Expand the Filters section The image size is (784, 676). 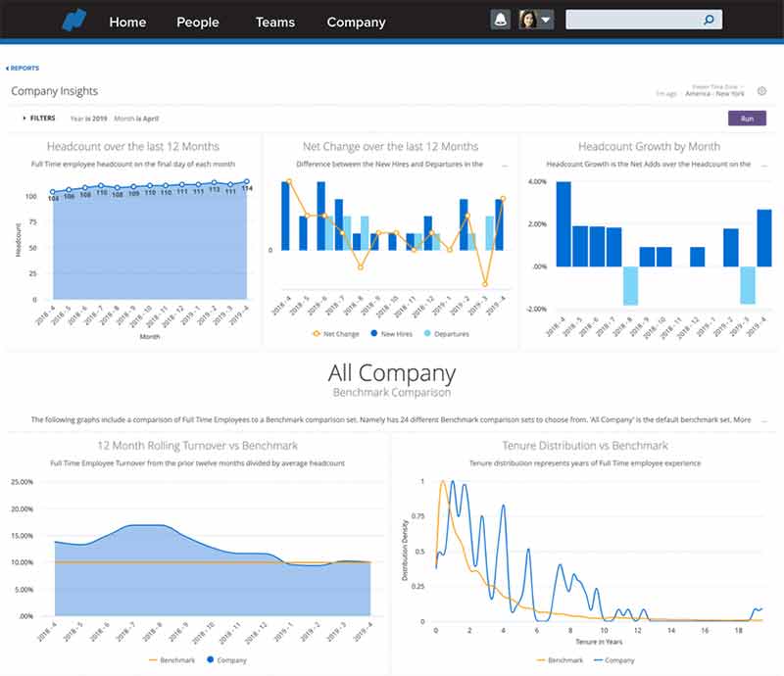click(x=37, y=118)
